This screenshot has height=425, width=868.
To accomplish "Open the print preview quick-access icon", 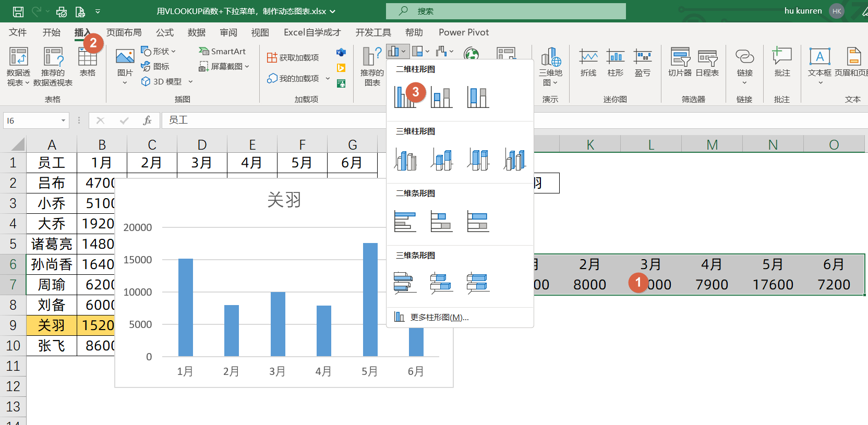I will 62,11.
